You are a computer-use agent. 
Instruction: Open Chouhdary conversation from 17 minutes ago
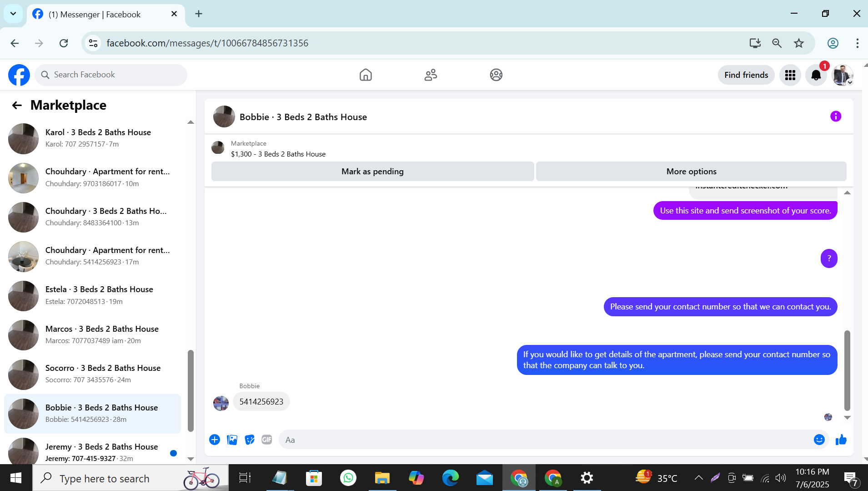[93, 256]
